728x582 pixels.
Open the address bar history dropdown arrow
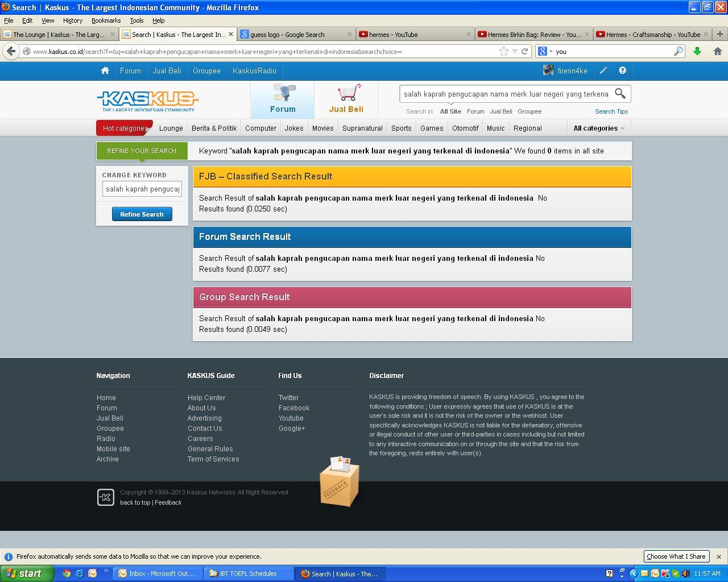(x=515, y=51)
